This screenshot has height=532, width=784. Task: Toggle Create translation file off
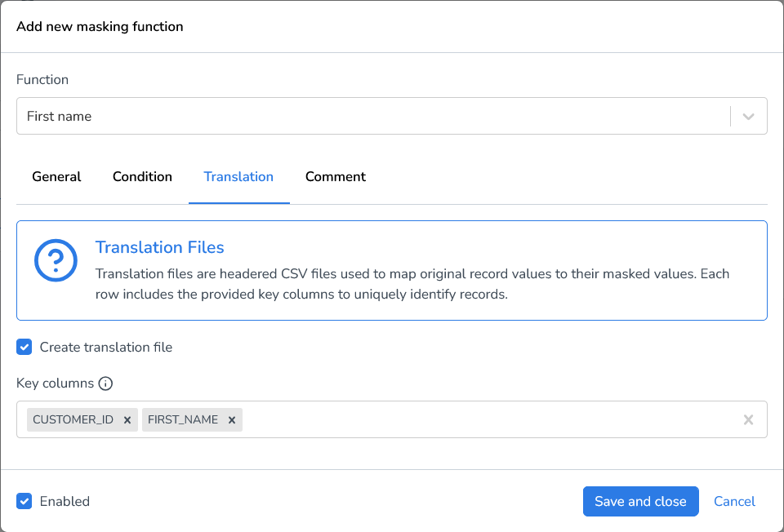point(24,347)
